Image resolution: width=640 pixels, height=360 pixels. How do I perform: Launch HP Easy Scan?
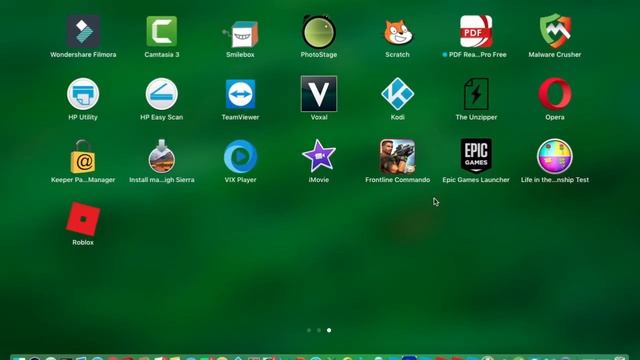pyautogui.click(x=162, y=94)
